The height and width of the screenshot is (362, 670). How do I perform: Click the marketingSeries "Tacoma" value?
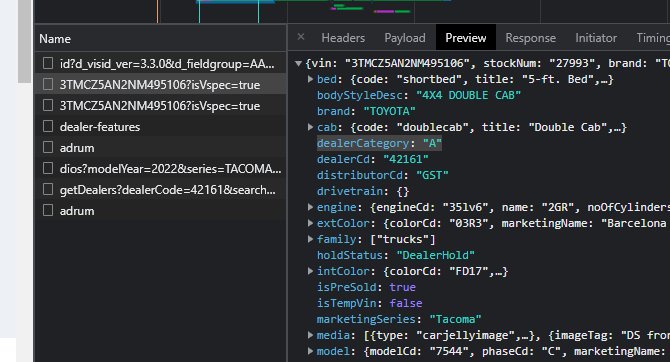(x=455, y=319)
